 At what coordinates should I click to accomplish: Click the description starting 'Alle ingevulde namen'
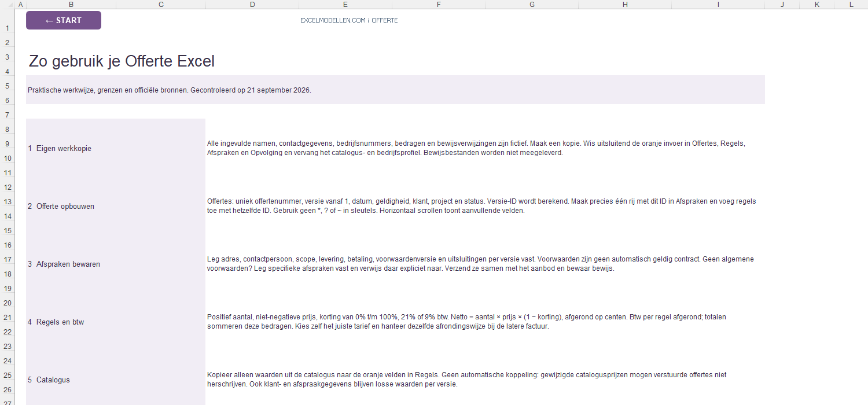pos(476,148)
